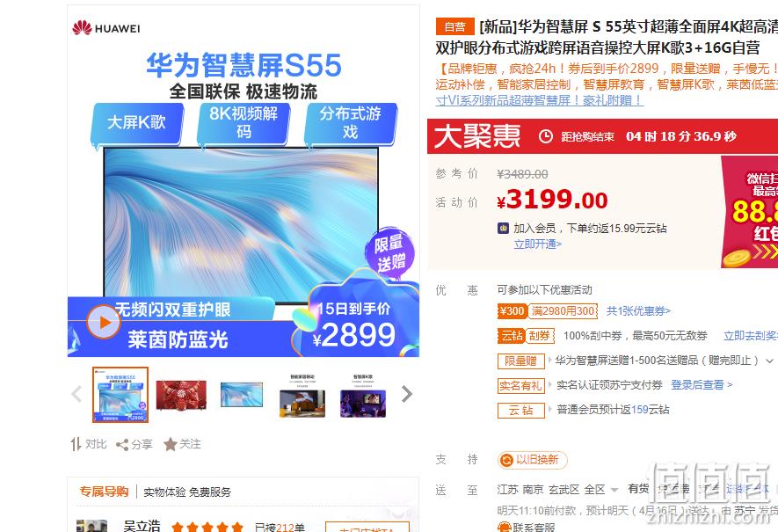The image size is (778, 532).
Task: Show next thumbnails with right arrow
Action: click(407, 394)
